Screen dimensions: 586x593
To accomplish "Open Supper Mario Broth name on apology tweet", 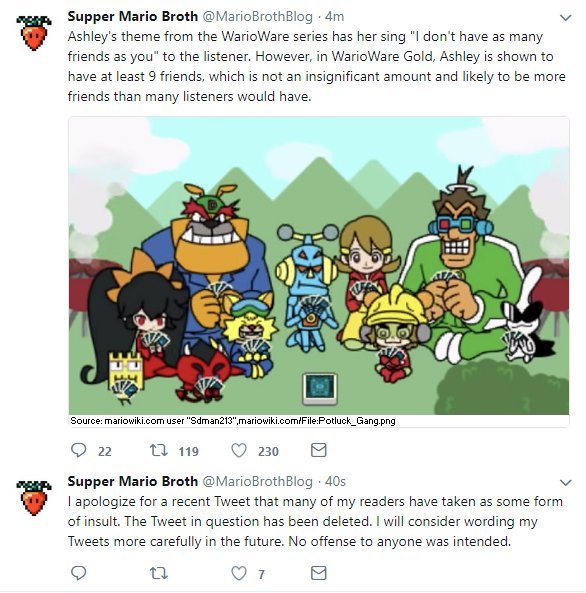I will tap(133, 481).
